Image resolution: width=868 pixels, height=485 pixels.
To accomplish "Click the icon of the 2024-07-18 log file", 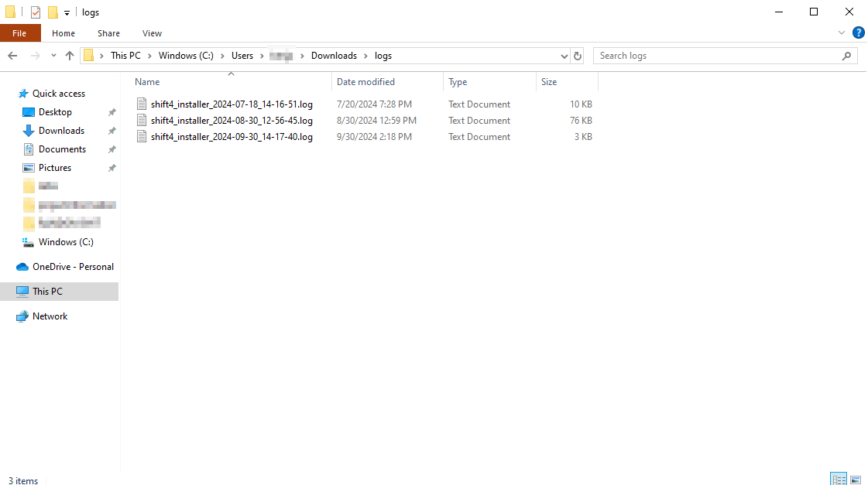I will tap(142, 104).
